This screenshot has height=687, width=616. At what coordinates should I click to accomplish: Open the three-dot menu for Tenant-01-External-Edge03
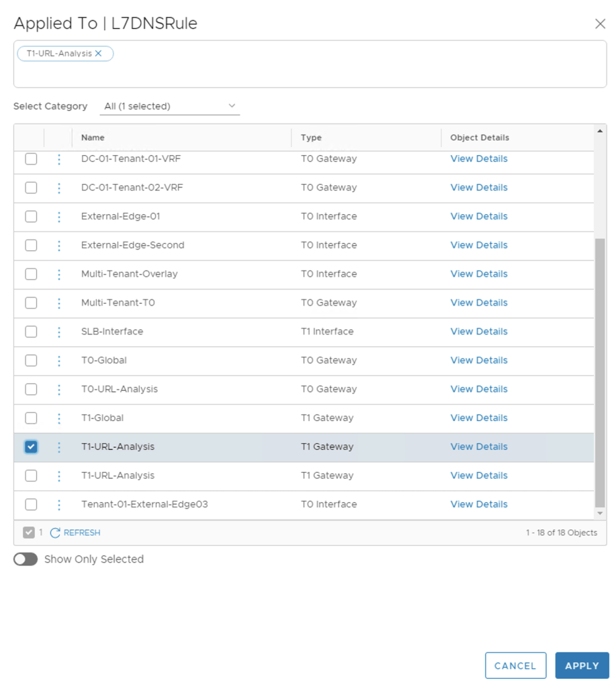[x=59, y=504]
